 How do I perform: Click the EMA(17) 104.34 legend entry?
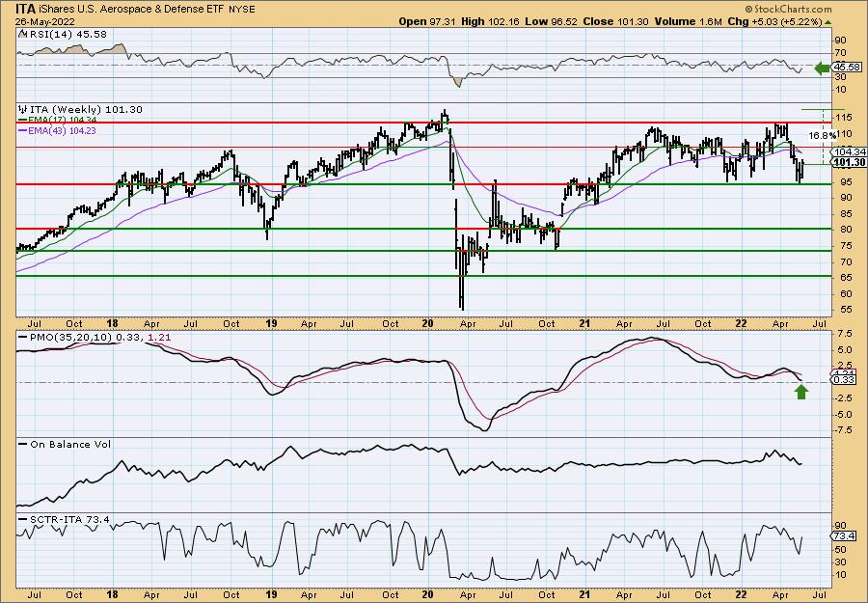click(57, 121)
